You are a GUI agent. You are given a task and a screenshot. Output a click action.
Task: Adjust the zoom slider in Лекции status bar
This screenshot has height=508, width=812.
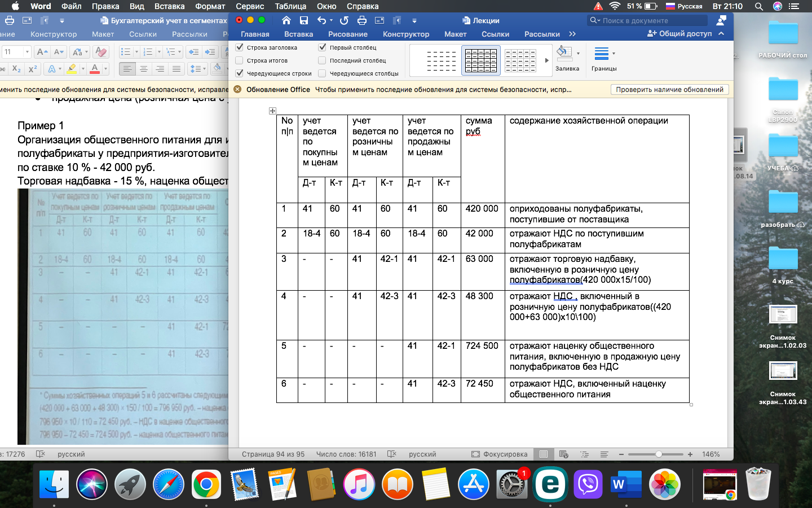pos(659,454)
